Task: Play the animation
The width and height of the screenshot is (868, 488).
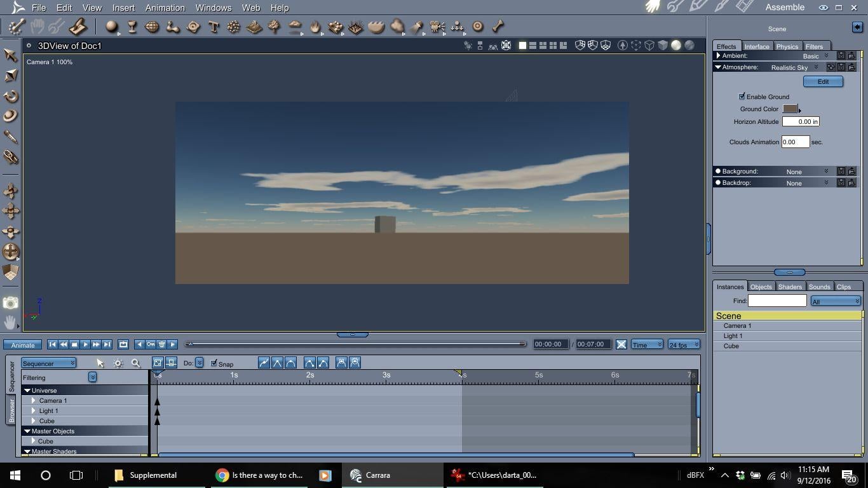Action: pos(85,344)
